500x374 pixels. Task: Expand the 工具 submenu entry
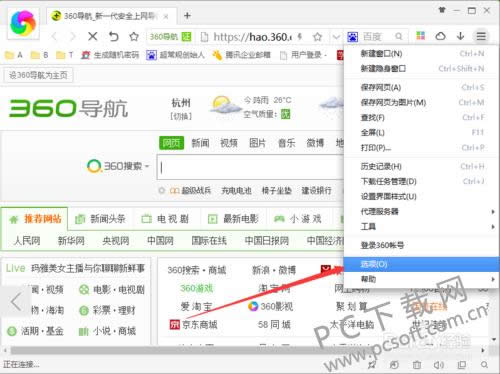[422, 227]
